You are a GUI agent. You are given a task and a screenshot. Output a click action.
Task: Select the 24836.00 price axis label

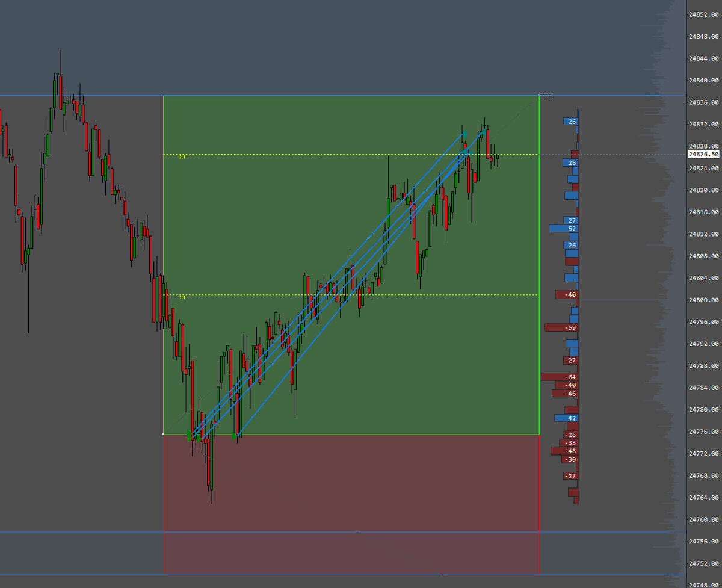705,102
